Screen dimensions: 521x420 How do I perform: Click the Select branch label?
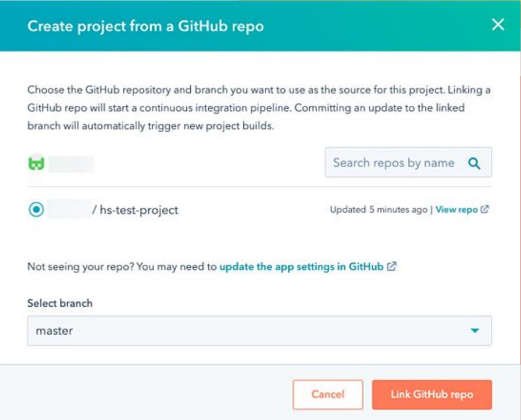60,303
